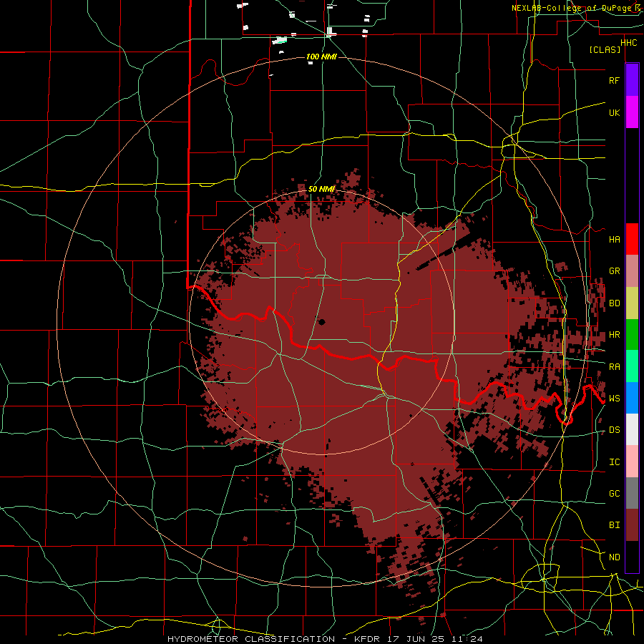Click the HA legend label
644x644 pixels.
pyautogui.click(x=614, y=239)
